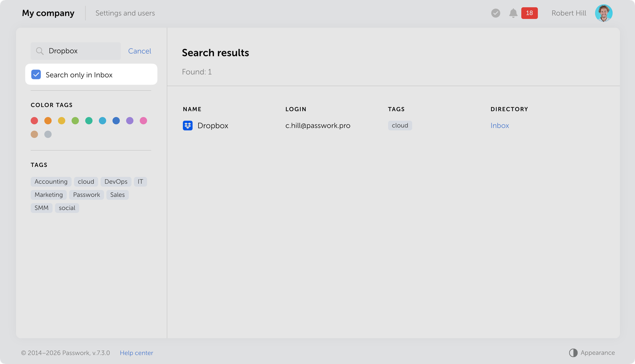
Task: Uncheck Search only in Inbox checkbox
Action: (x=36, y=75)
